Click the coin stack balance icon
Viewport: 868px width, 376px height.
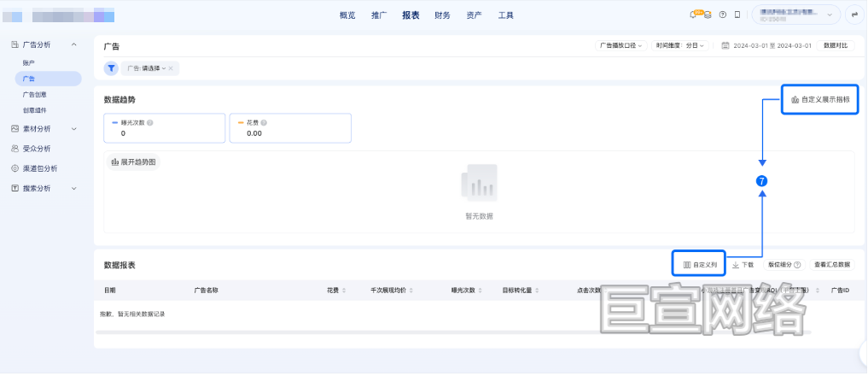tap(708, 15)
